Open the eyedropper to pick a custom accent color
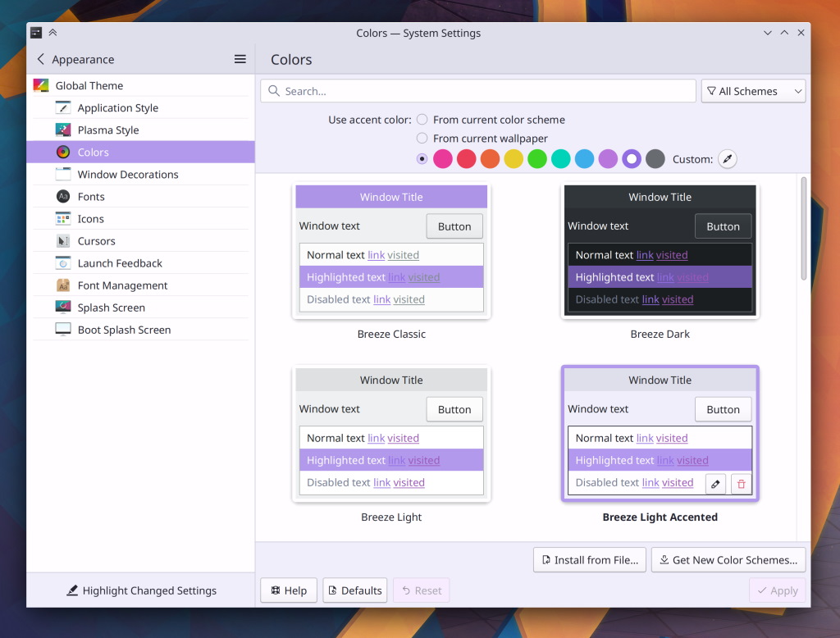The width and height of the screenshot is (840, 638). point(727,158)
